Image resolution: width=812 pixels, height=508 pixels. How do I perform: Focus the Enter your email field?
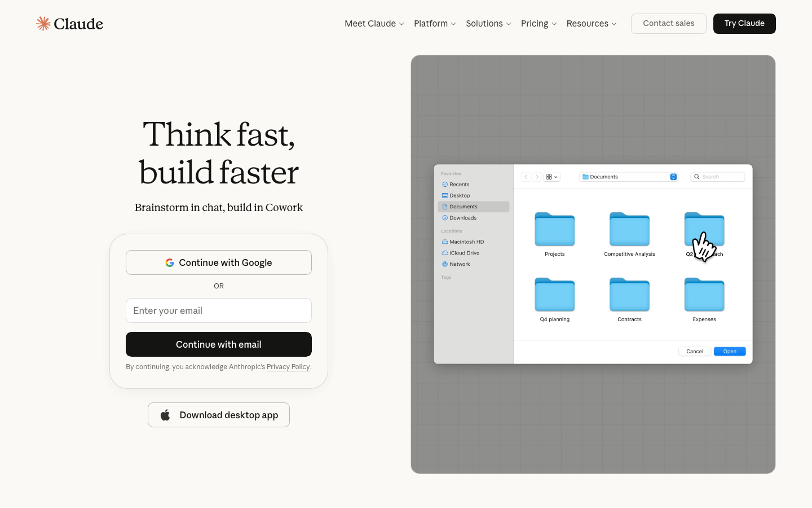point(219,310)
